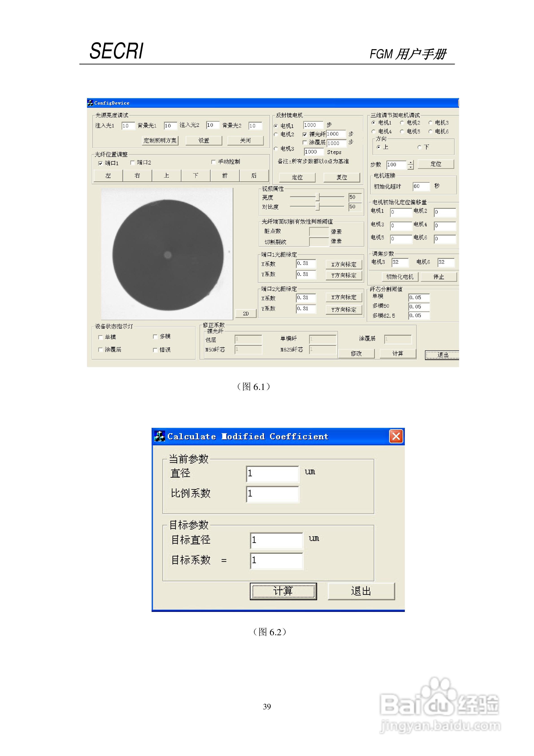
Task: Click the 亮度 brightness slider handle
Action: (318, 197)
